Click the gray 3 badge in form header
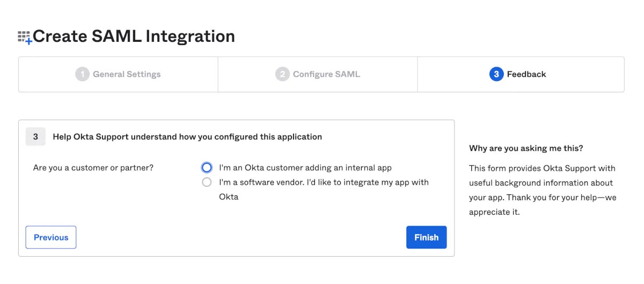Screen dimensions: 644x284 (x=35, y=137)
